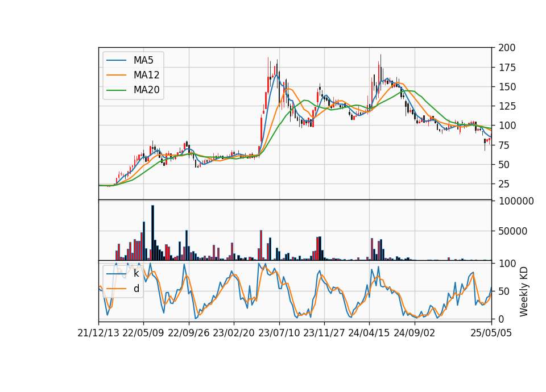Click the 22/05/09 date axis label
Image resolution: width=546 pixels, height=392 pixels.
point(143,333)
